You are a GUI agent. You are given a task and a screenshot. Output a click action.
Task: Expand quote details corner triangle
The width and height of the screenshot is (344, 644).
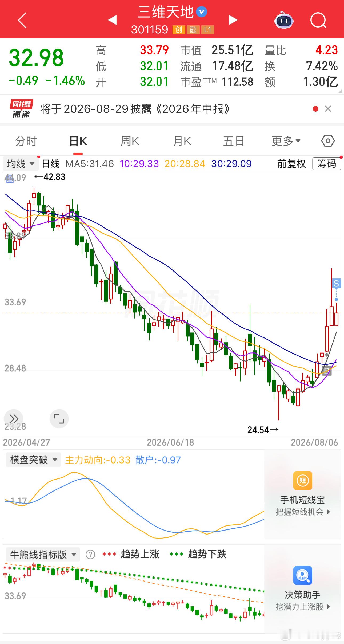coord(340,91)
